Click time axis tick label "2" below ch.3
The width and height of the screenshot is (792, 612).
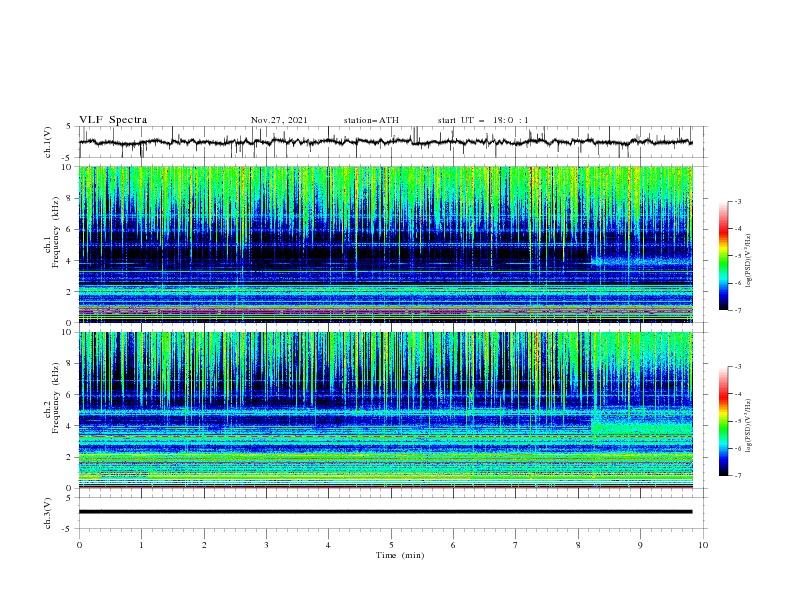(x=204, y=545)
